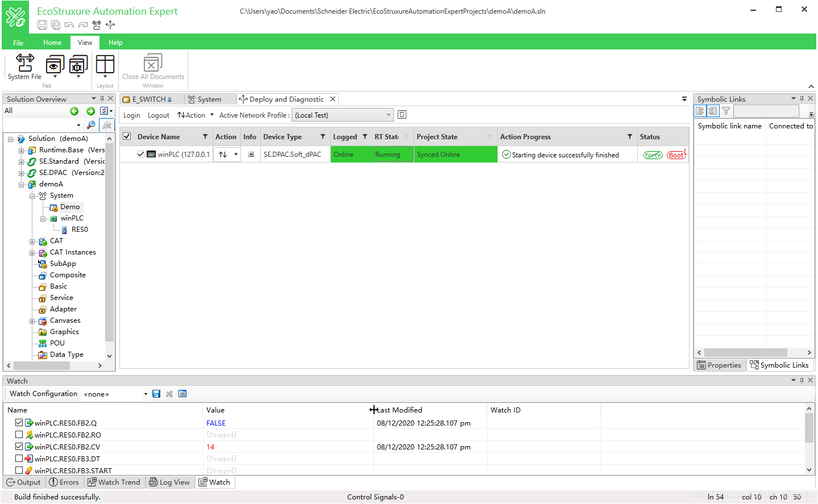Expand the Canvases tree node
The width and height of the screenshot is (818, 504).
32,321
